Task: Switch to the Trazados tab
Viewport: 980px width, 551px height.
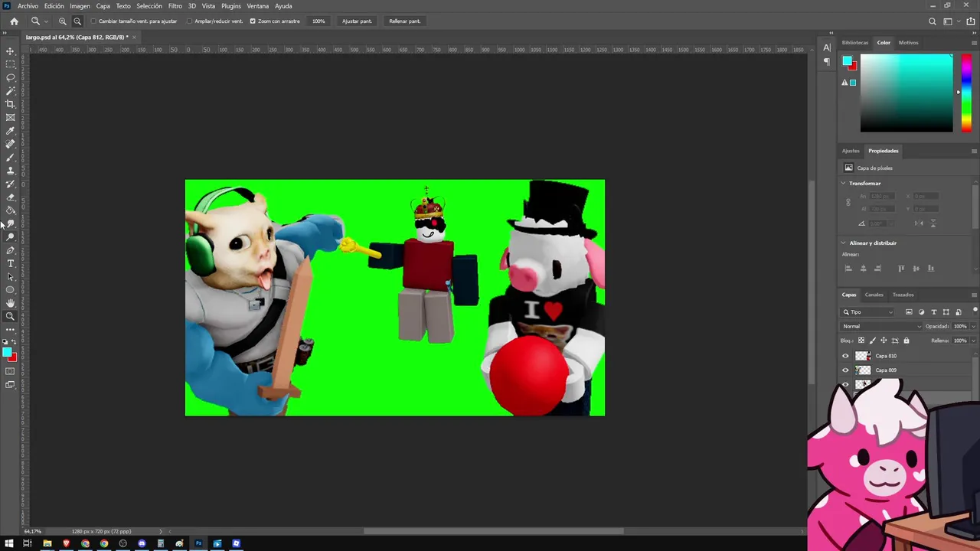Action: click(x=903, y=295)
